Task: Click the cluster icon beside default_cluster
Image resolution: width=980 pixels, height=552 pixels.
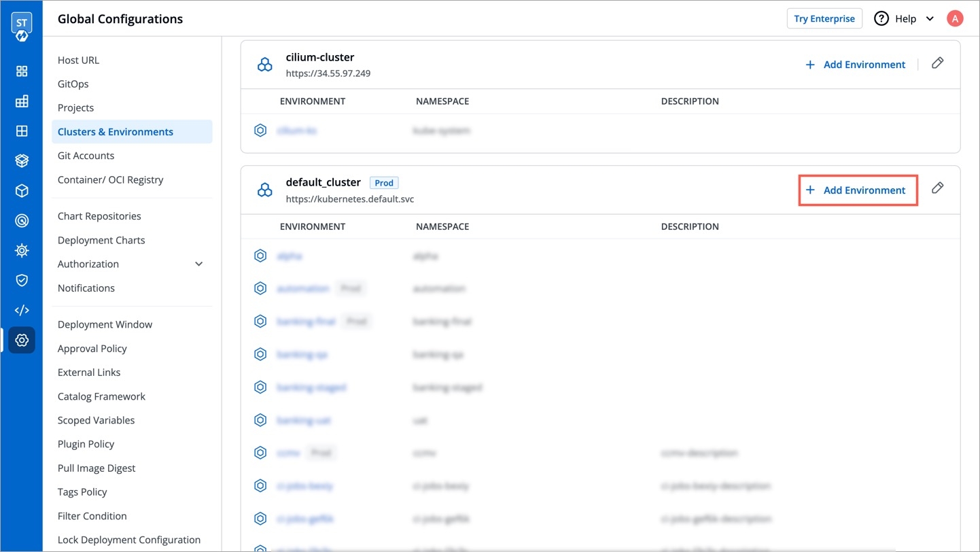Action: [x=265, y=190]
